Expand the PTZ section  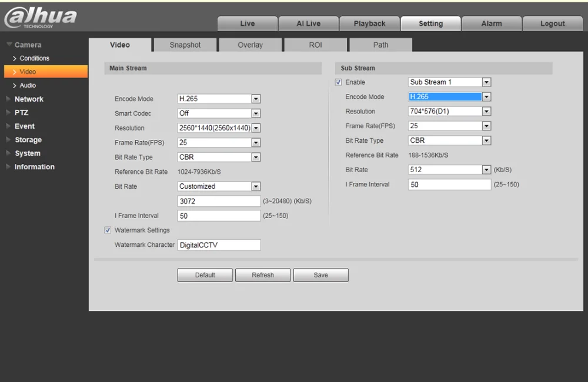17,112
